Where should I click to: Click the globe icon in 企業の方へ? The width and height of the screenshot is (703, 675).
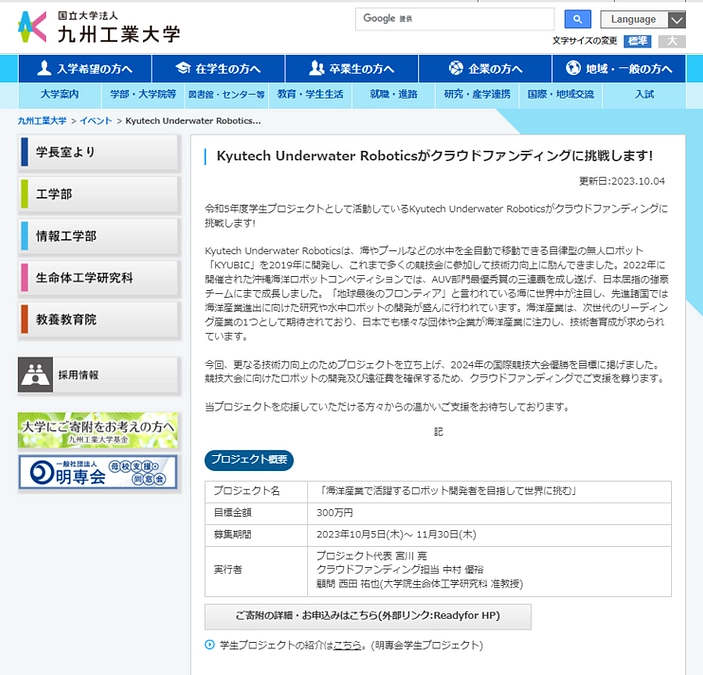[456, 68]
